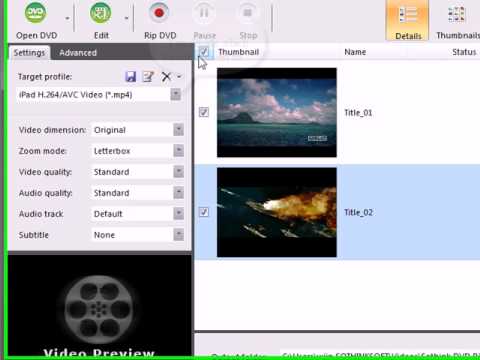Click the Open DVD disc icon
480x360 pixels.
click(35, 13)
